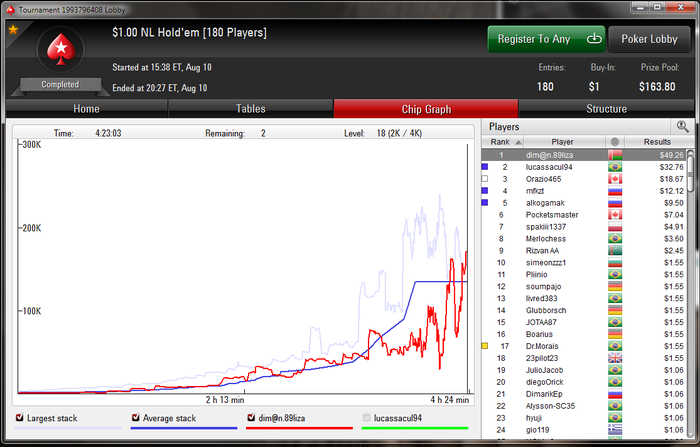Select player JOTAA87 in the list
This screenshot has width=700, height=447.
[x=583, y=322]
